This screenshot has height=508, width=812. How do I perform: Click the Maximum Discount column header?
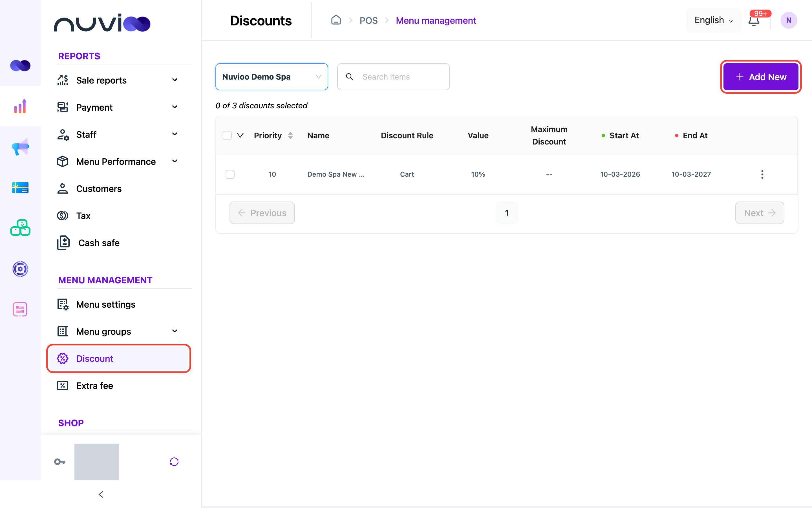coord(549,135)
